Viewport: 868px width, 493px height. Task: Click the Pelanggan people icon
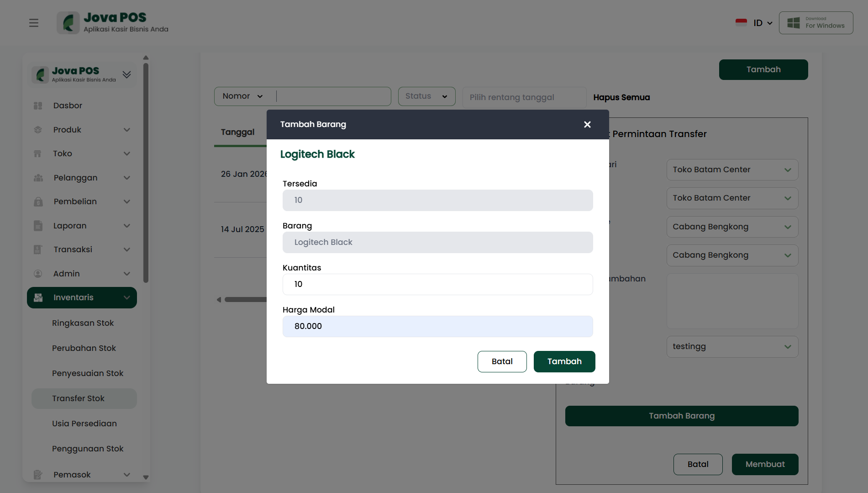coord(38,178)
